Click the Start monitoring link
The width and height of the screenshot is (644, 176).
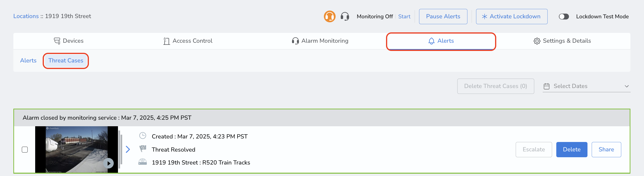pos(404,16)
